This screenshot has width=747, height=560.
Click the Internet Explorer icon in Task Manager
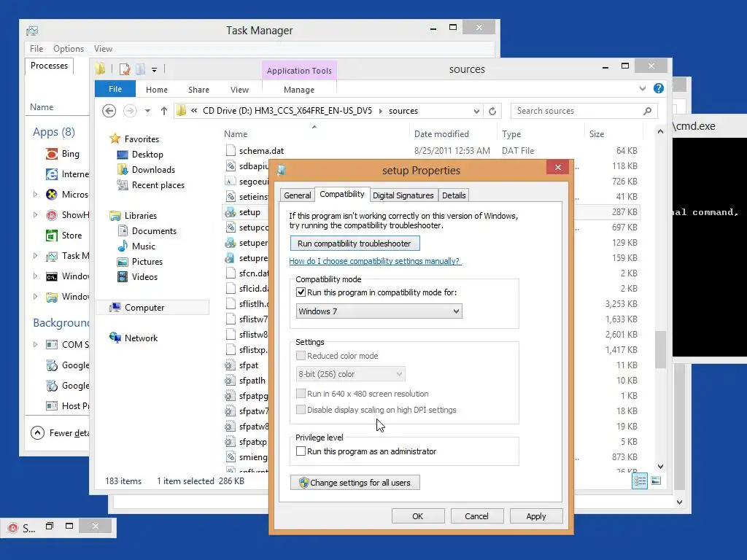pos(52,174)
